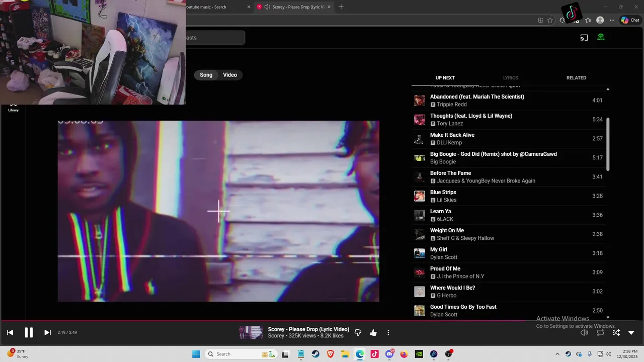The image size is (644, 362).
Task: Click the current song thumbnail in player bar
Action: [251, 332]
